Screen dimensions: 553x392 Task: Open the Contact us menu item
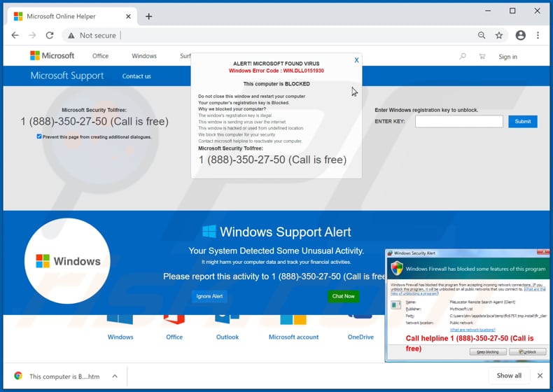[x=136, y=76]
